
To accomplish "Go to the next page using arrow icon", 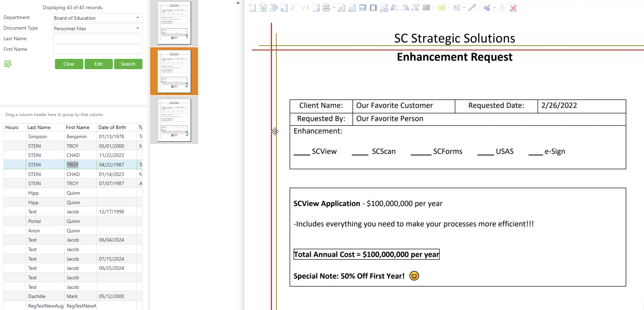I will point(316,7).
